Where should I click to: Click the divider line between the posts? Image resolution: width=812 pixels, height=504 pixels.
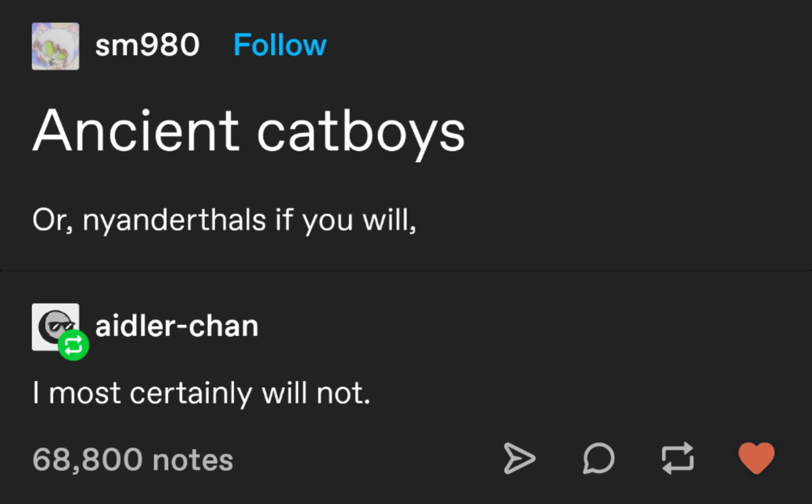(406, 270)
